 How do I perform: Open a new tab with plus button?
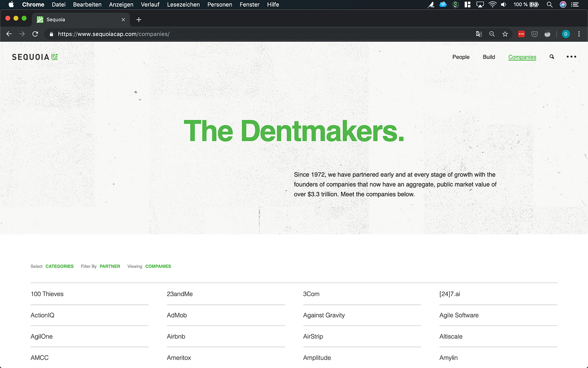click(139, 19)
